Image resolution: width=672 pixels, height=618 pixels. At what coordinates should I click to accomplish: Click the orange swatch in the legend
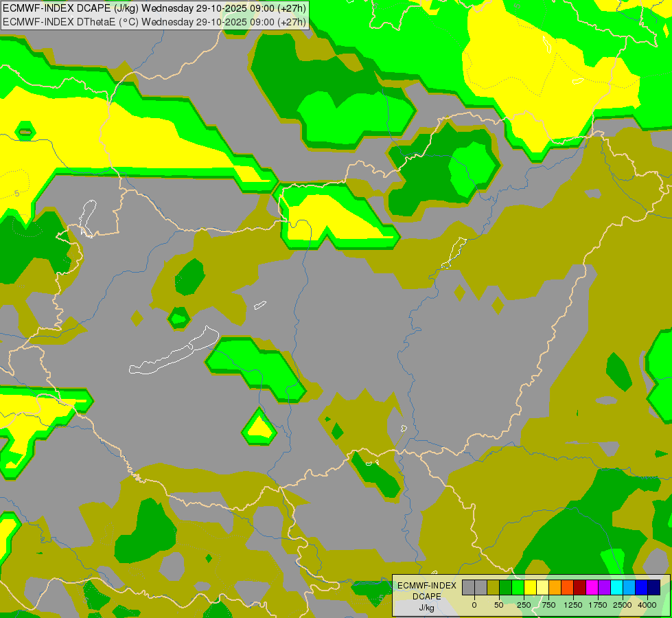tap(555, 587)
